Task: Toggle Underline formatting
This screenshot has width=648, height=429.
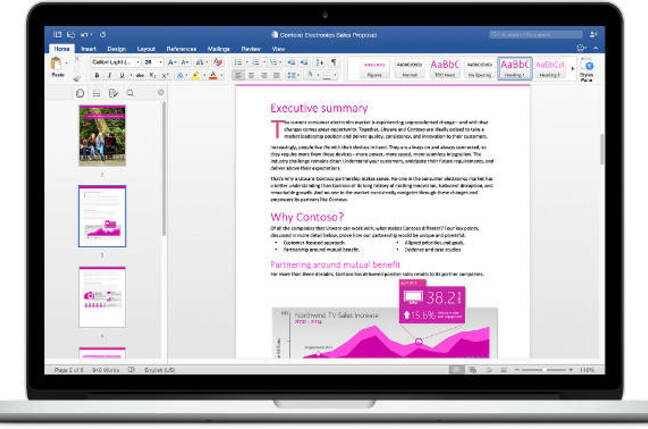Action: click(x=122, y=75)
